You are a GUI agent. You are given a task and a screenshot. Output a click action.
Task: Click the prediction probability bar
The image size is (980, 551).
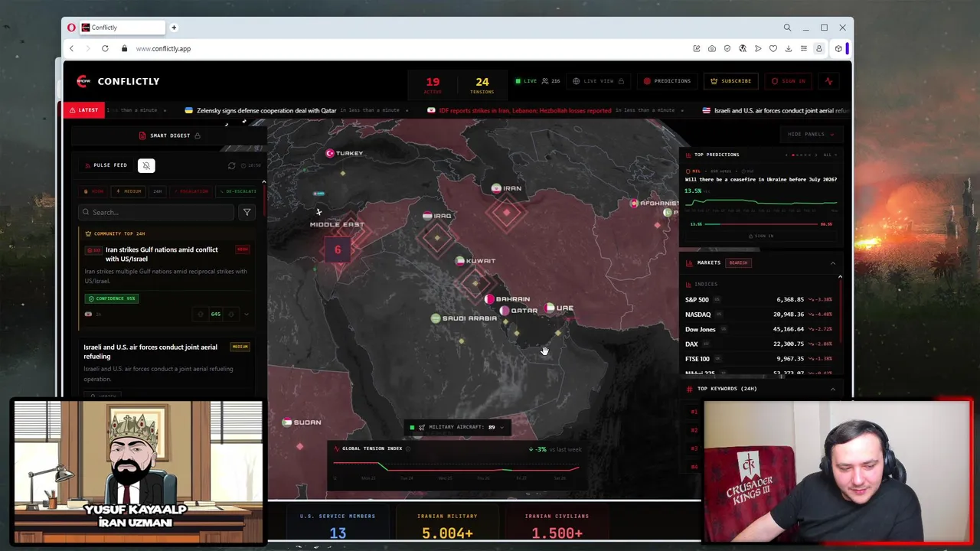761,224
